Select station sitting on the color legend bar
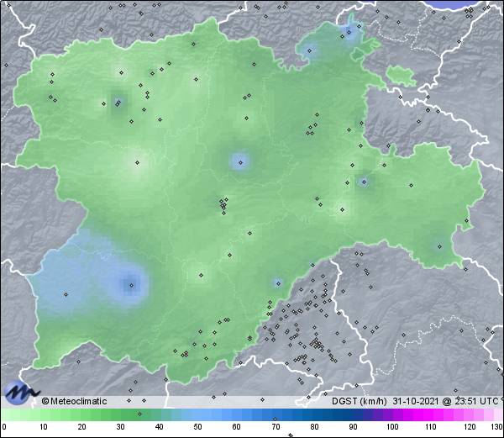Viewport: 504px width, 438px height. pos(139,414)
